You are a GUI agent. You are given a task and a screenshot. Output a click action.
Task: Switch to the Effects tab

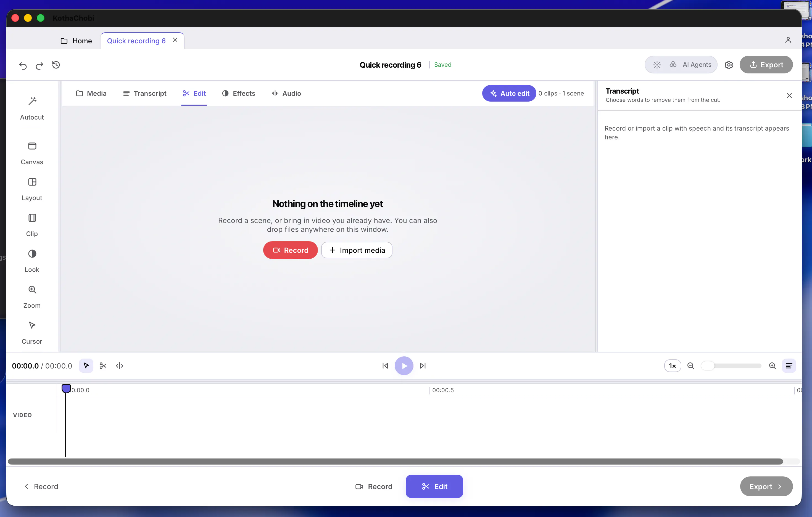(239, 93)
